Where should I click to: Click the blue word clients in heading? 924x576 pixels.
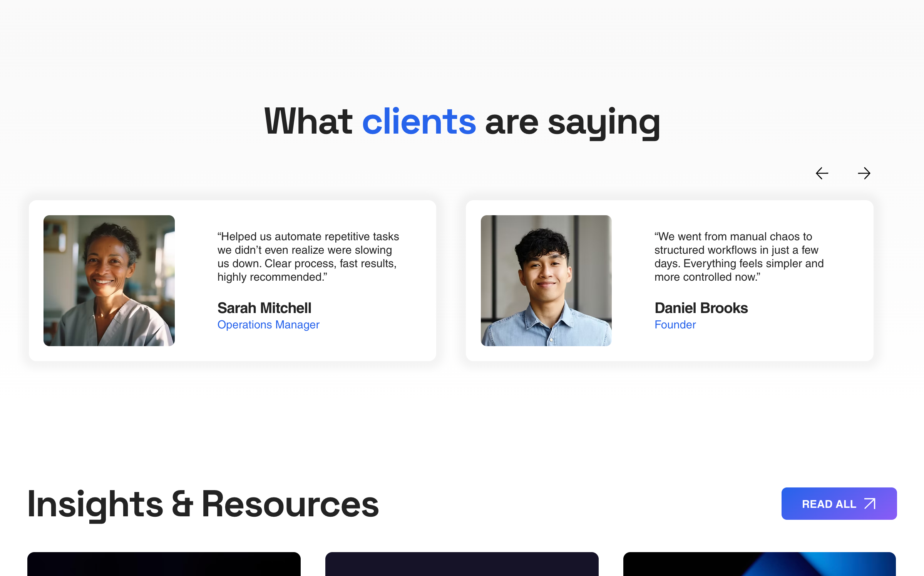point(419,122)
